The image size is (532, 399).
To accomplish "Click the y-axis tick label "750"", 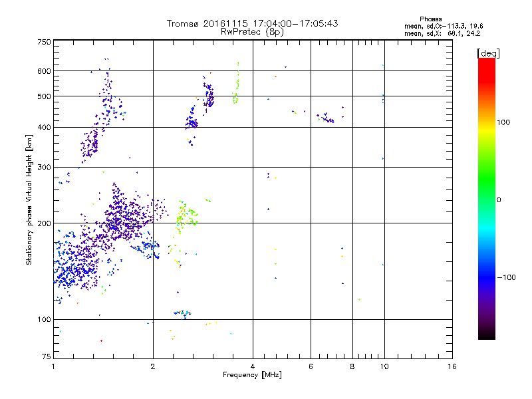I will tap(44, 42).
